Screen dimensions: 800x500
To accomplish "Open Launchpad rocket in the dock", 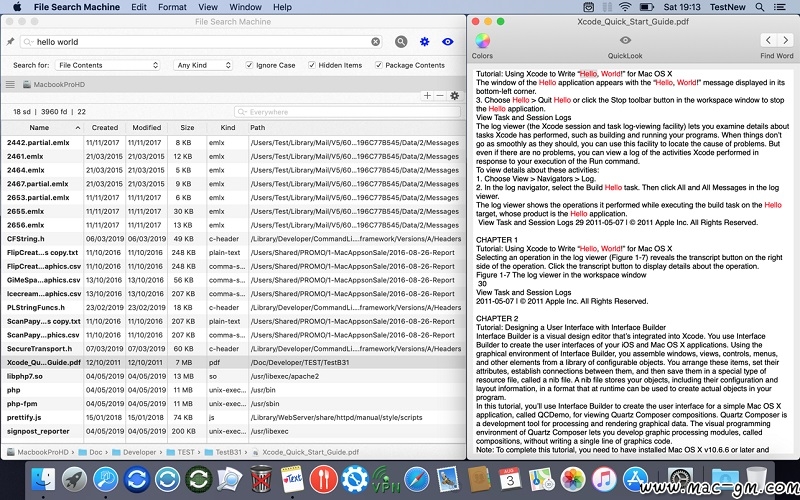I will (74, 480).
